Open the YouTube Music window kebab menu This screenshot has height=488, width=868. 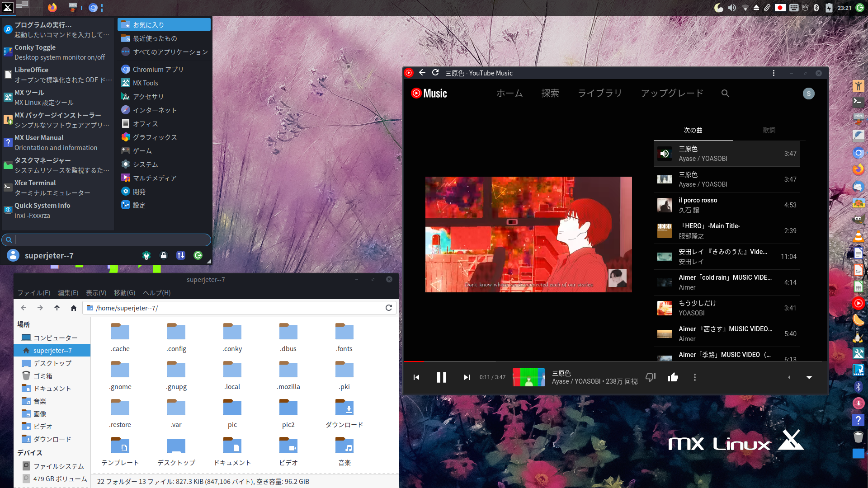[x=774, y=73]
